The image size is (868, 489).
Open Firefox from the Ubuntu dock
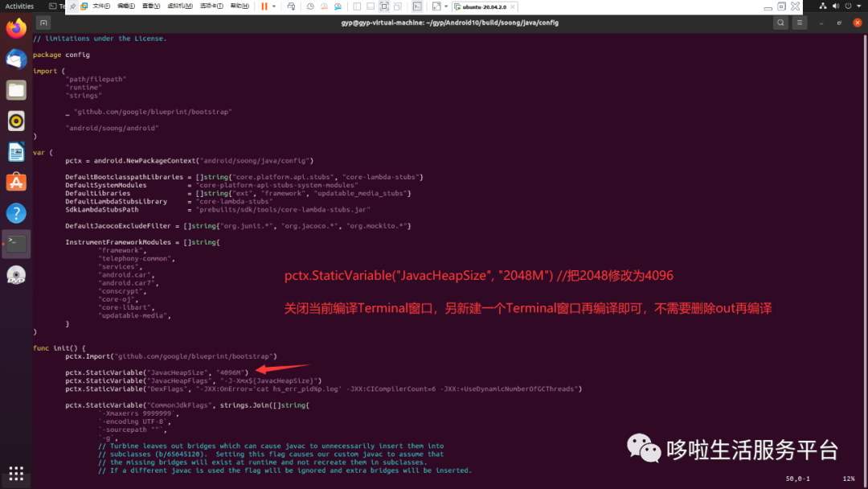pos(16,28)
